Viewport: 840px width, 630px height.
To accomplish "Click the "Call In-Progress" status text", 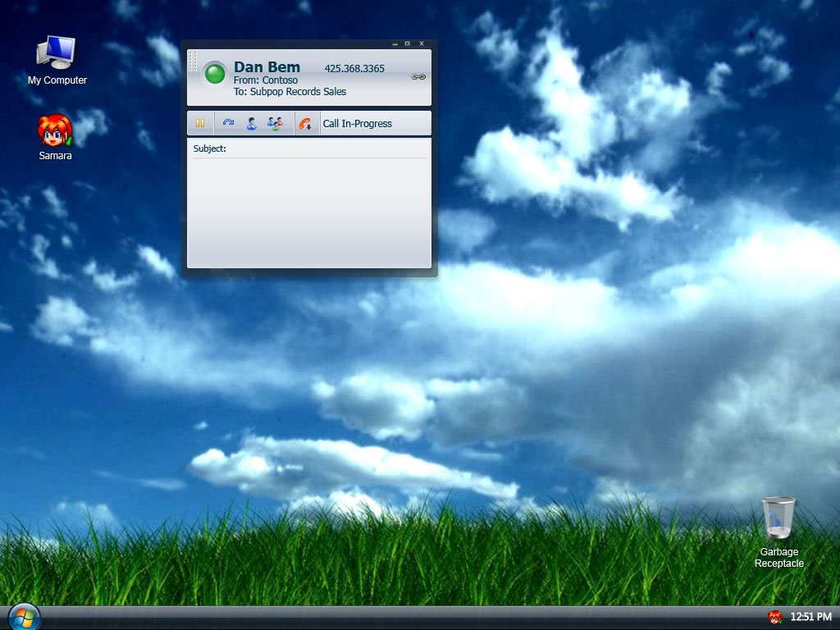I will tap(358, 124).
